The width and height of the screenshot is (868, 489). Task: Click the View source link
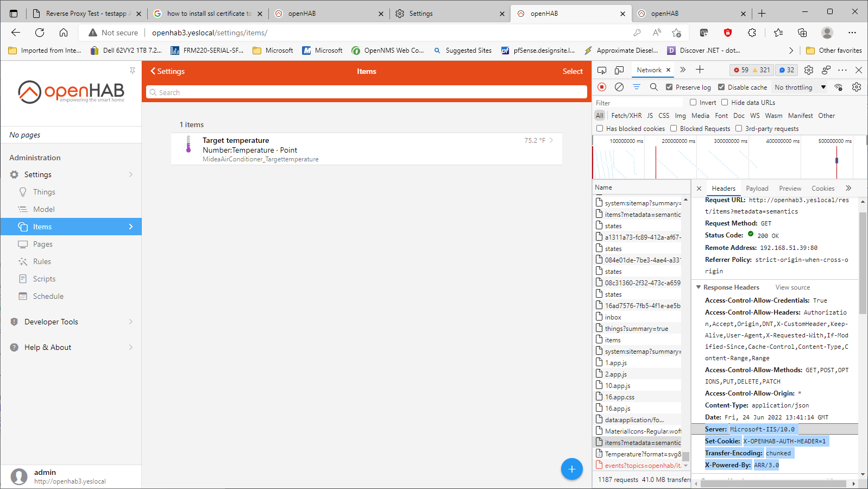point(792,287)
